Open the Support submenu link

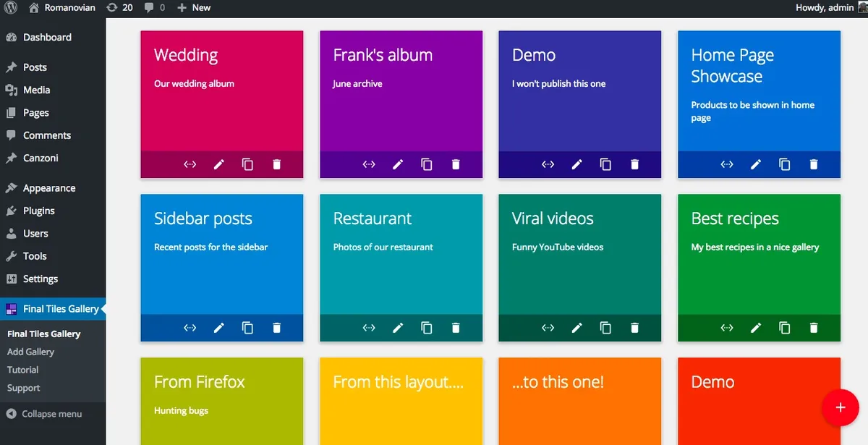(x=24, y=388)
